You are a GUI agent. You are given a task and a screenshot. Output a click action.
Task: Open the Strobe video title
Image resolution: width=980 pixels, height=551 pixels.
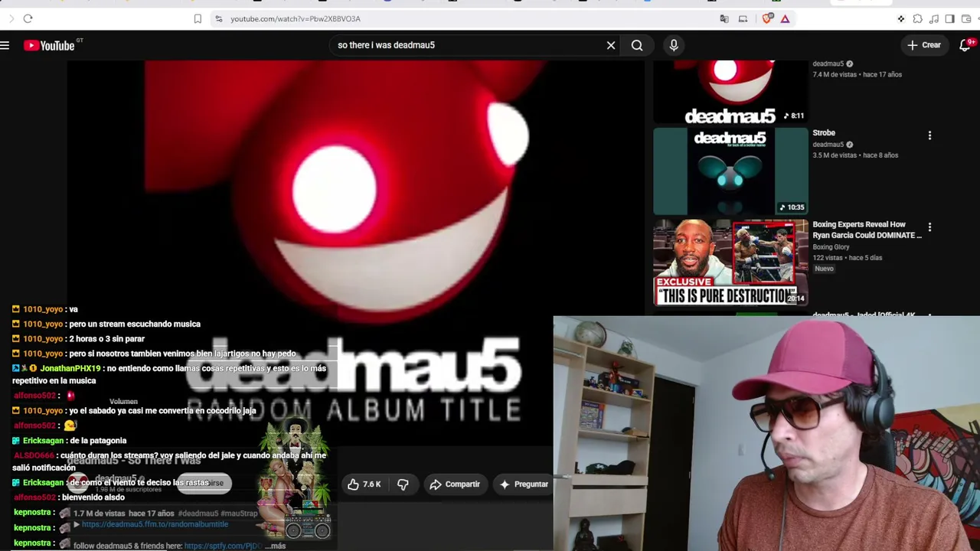point(824,133)
